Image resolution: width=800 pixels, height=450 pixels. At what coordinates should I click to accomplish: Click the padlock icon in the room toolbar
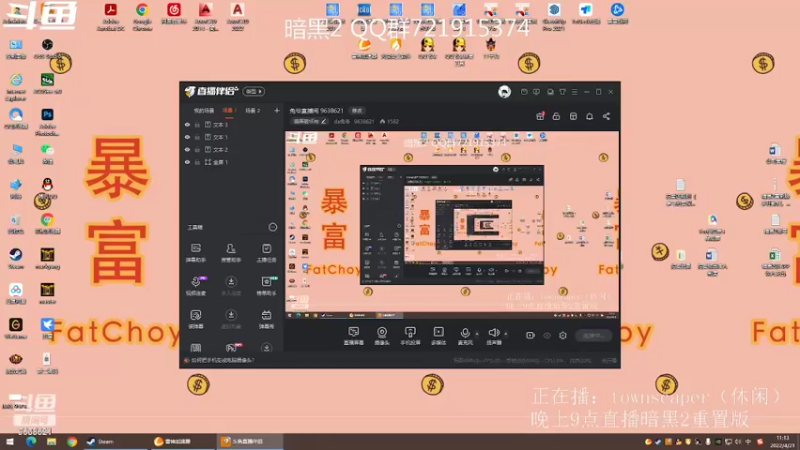click(556, 116)
